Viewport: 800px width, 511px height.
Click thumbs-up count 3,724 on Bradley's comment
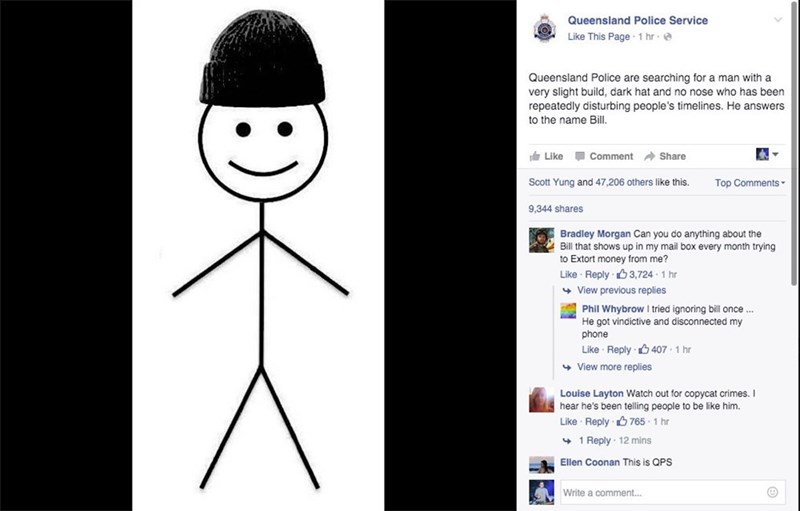(635, 274)
